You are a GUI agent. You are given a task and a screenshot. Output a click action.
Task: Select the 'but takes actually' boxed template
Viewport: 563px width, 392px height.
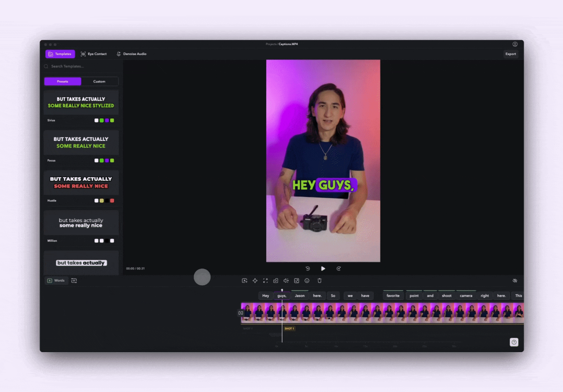[x=81, y=263]
